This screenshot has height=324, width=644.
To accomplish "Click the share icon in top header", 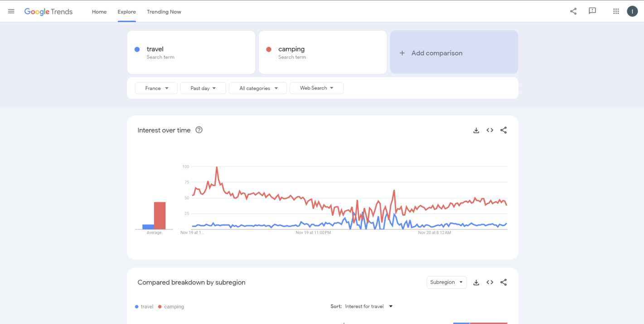I will coord(573,11).
